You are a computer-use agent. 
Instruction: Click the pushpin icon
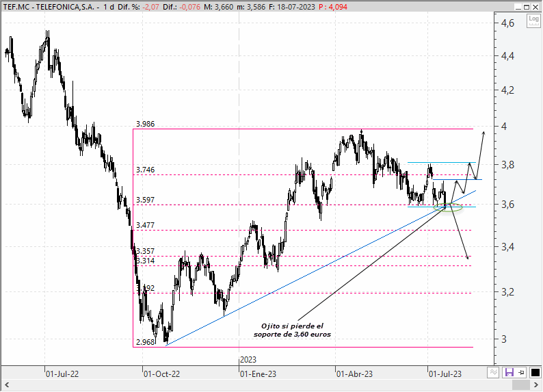click(521, 373)
